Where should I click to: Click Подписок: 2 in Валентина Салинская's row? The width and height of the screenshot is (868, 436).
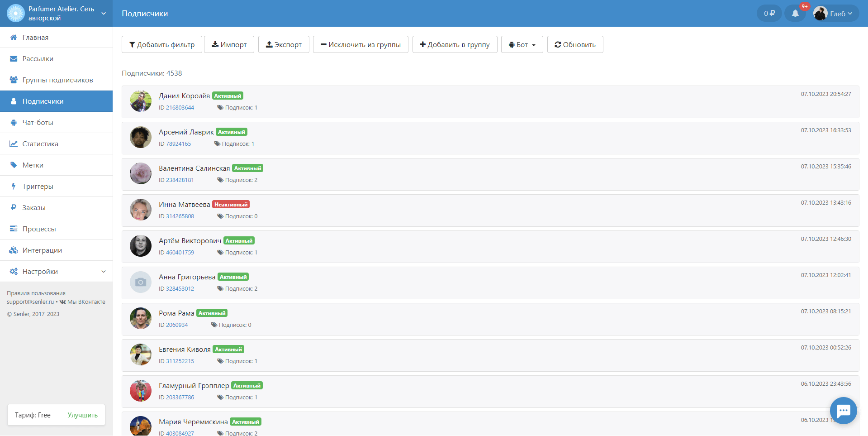pos(237,180)
